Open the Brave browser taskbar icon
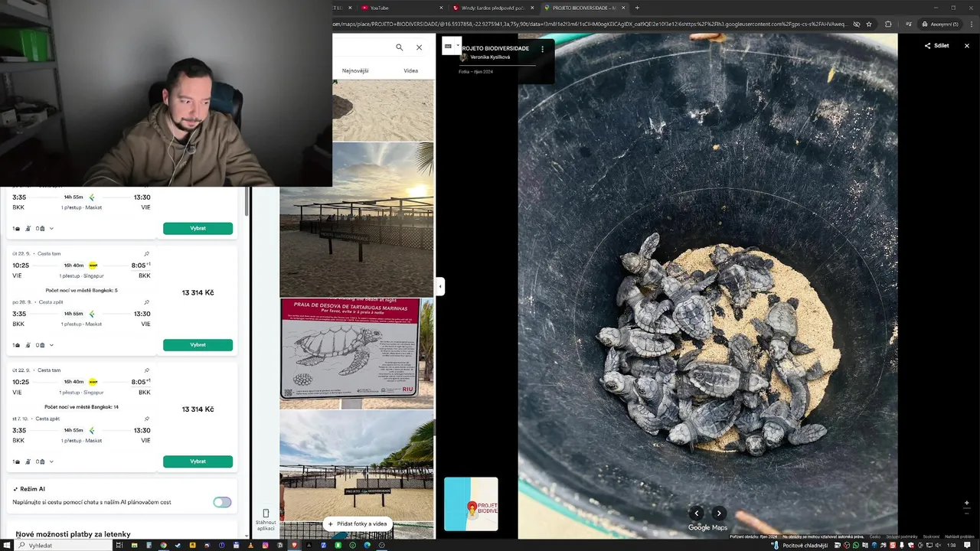This screenshot has width=980, height=551. click(294, 545)
